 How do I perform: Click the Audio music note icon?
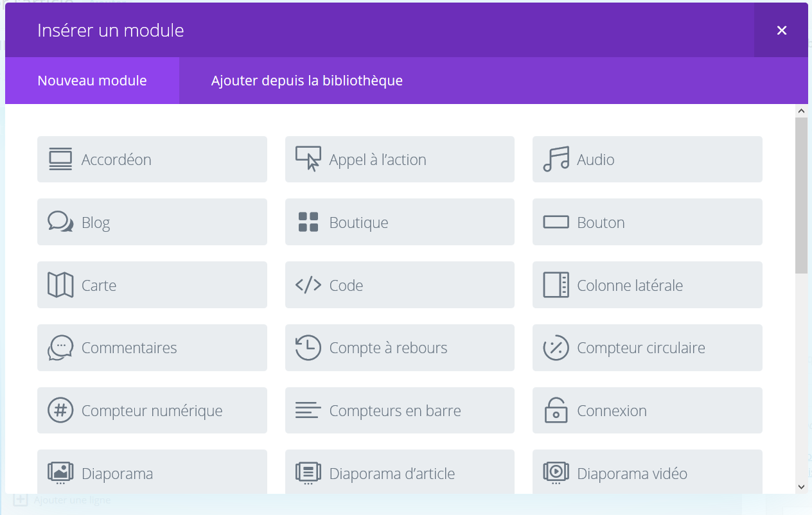(x=556, y=159)
